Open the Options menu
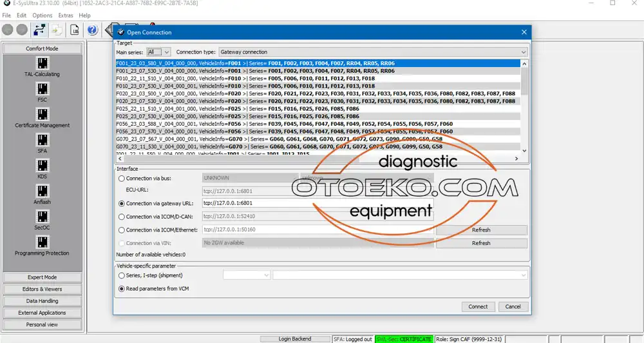The width and height of the screenshot is (644, 343). point(43,15)
